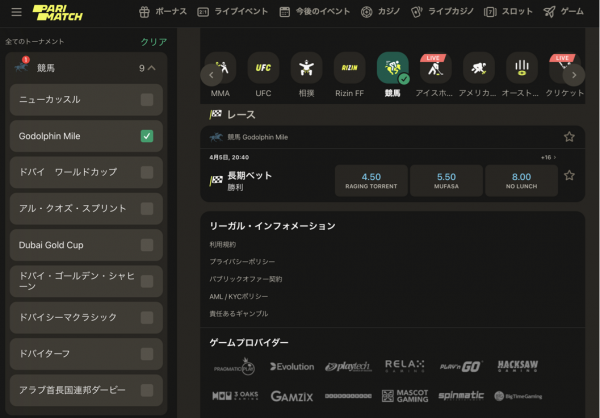This screenshot has height=418, width=600.
Task: Check the アラブ首長国連邦ダービー checkbox
Action: pos(147,390)
